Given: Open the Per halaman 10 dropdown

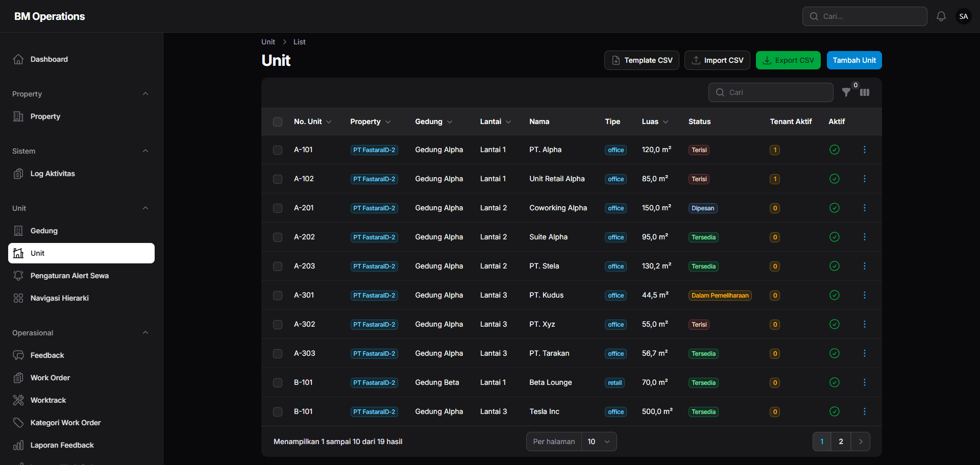Looking at the screenshot, I should (x=599, y=442).
